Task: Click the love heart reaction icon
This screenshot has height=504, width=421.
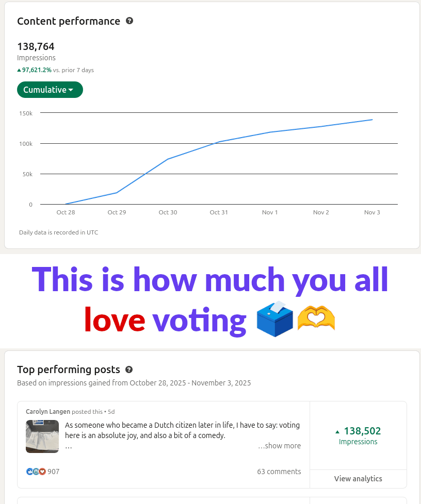Action: [42, 471]
